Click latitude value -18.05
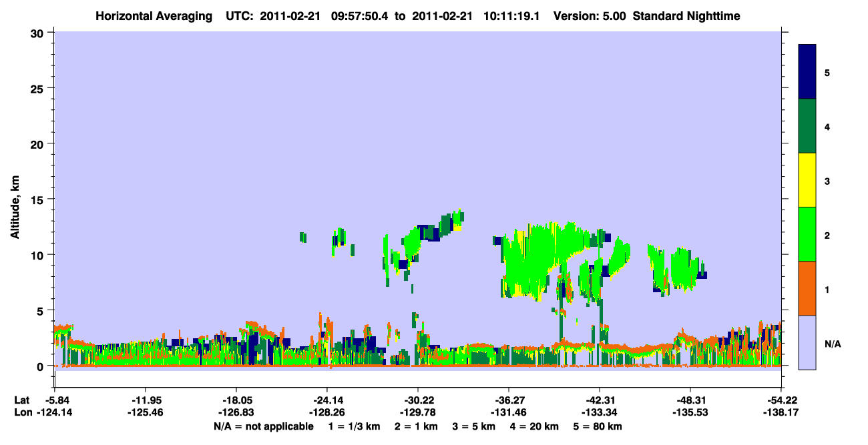 coord(236,400)
